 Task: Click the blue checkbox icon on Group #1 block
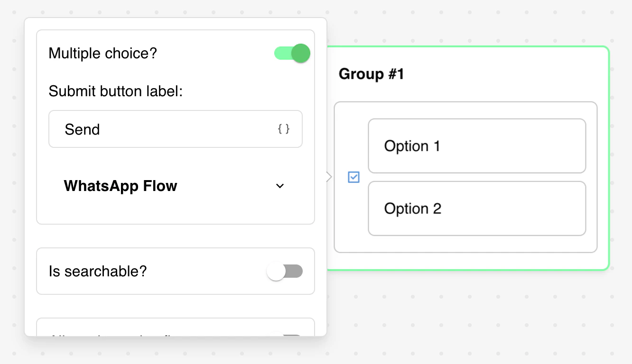[x=353, y=177]
